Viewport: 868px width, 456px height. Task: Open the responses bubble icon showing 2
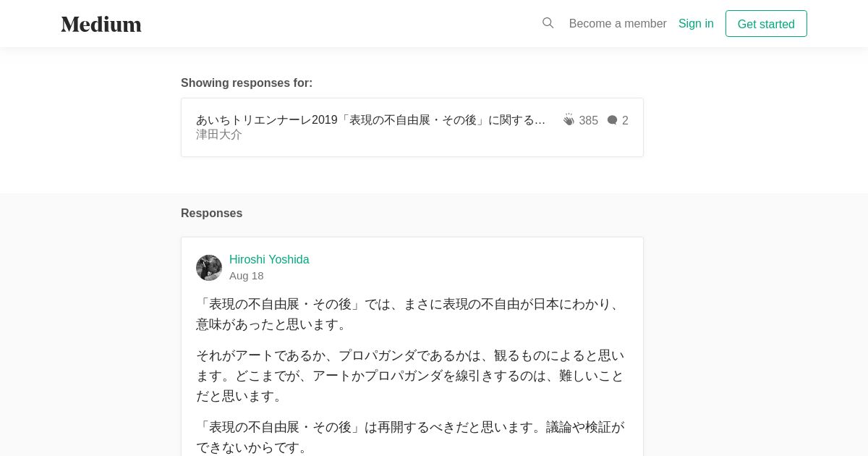[x=613, y=121]
